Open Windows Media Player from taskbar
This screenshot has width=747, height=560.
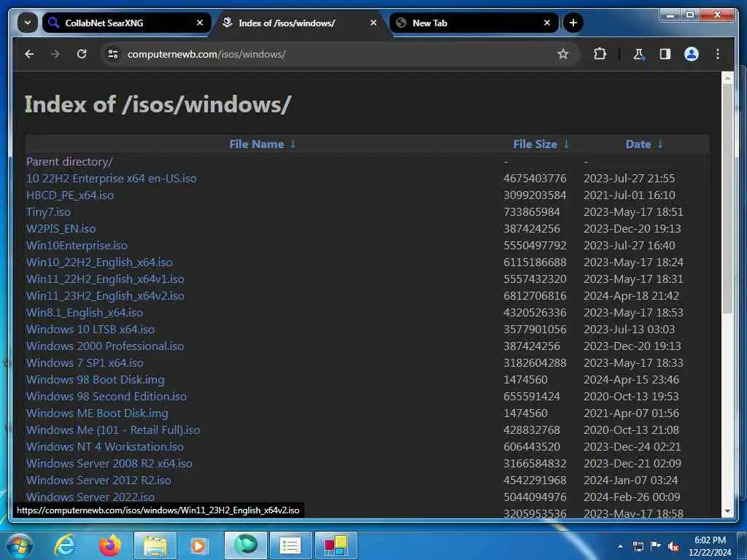pyautogui.click(x=198, y=545)
